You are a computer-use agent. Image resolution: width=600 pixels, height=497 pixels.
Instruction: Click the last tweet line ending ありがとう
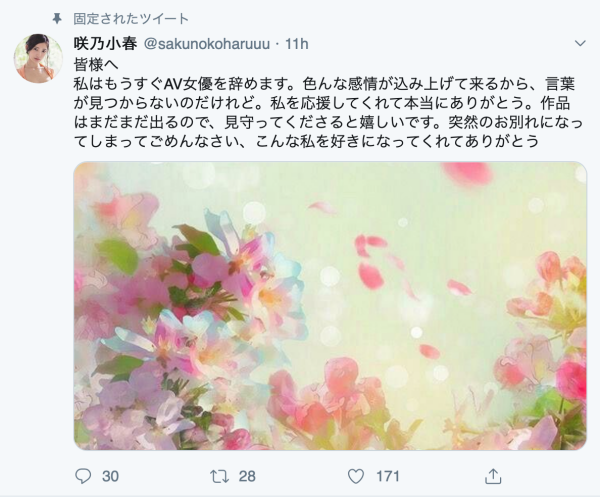tap(306, 142)
